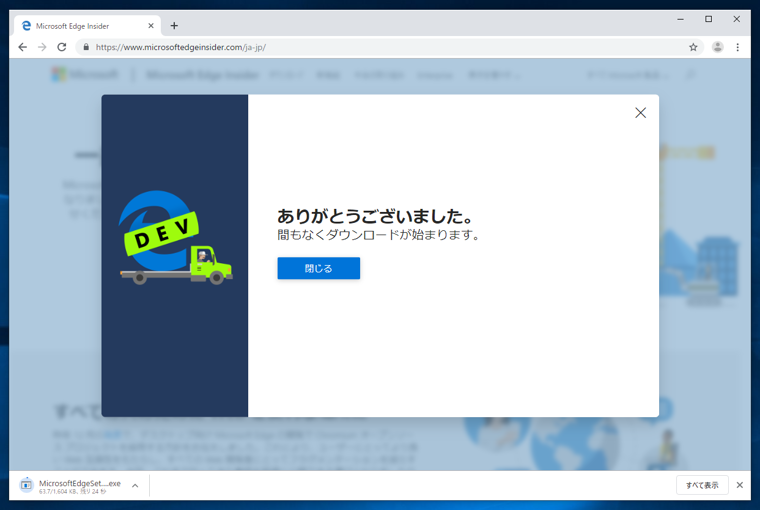
Task: Expand the download item chevron menu
Action: pos(135,485)
